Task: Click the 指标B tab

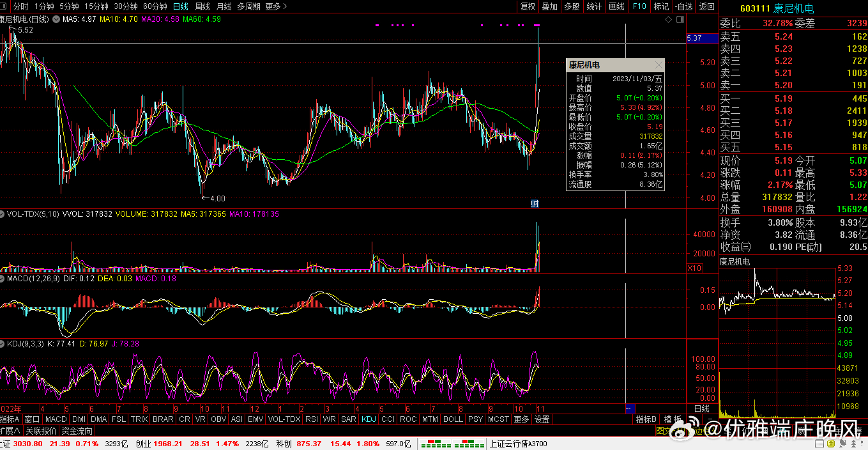Action: click(x=646, y=419)
